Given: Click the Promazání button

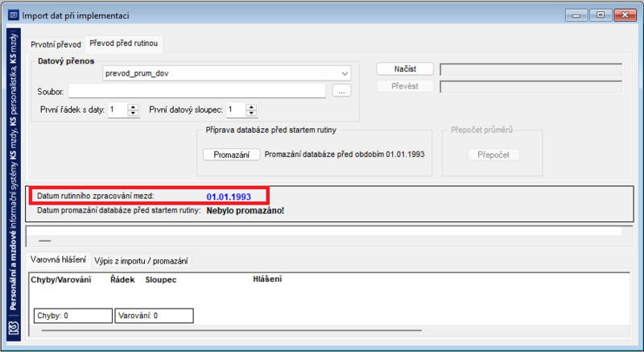Looking at the screenshot, I should (x=231, y=155).
